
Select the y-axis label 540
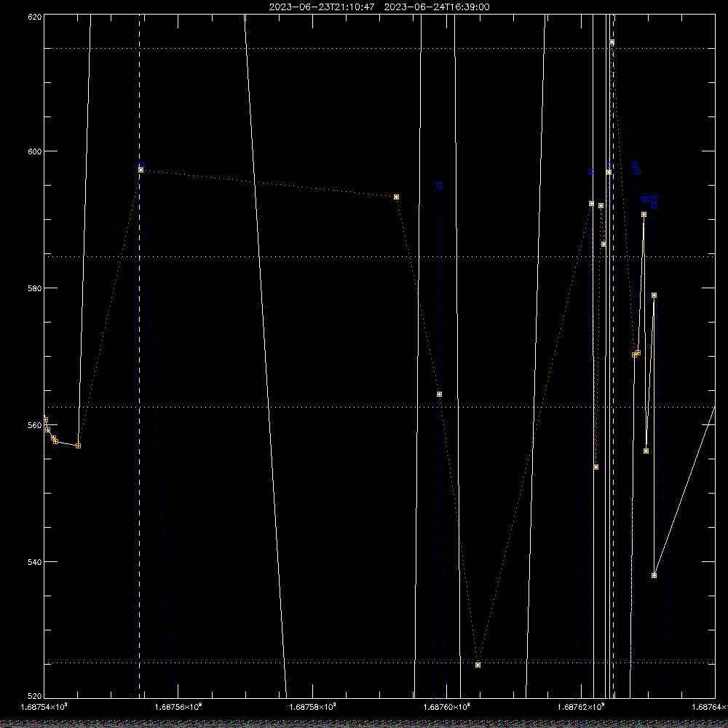[x=35, y=562]
